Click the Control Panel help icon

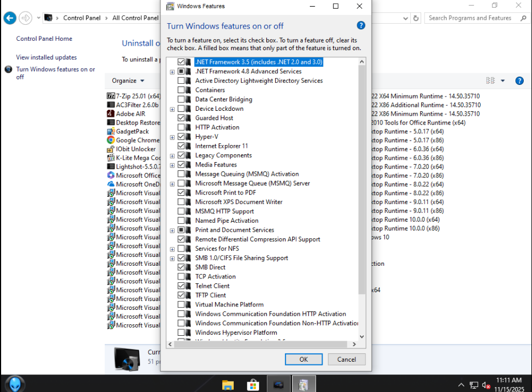pos(519,81)
